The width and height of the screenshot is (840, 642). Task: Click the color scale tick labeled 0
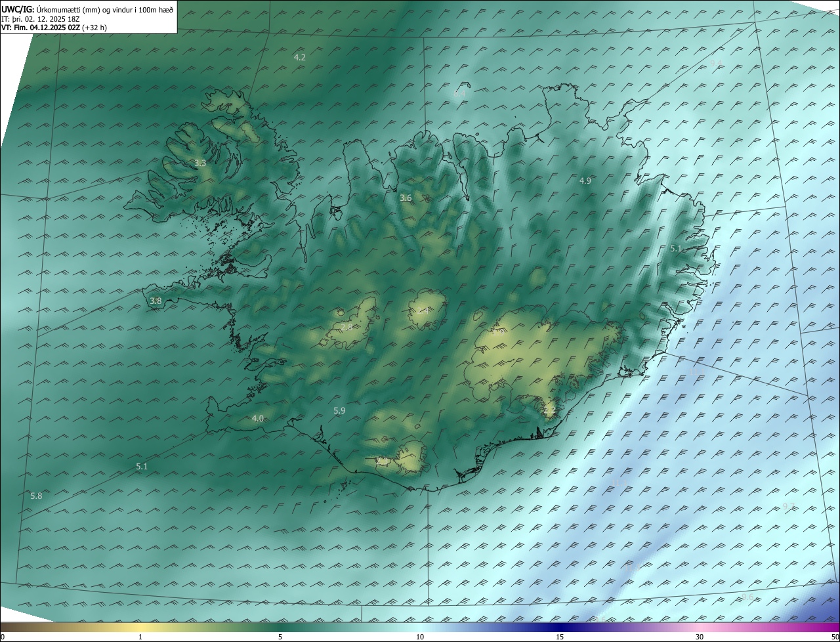coord(2,637)
